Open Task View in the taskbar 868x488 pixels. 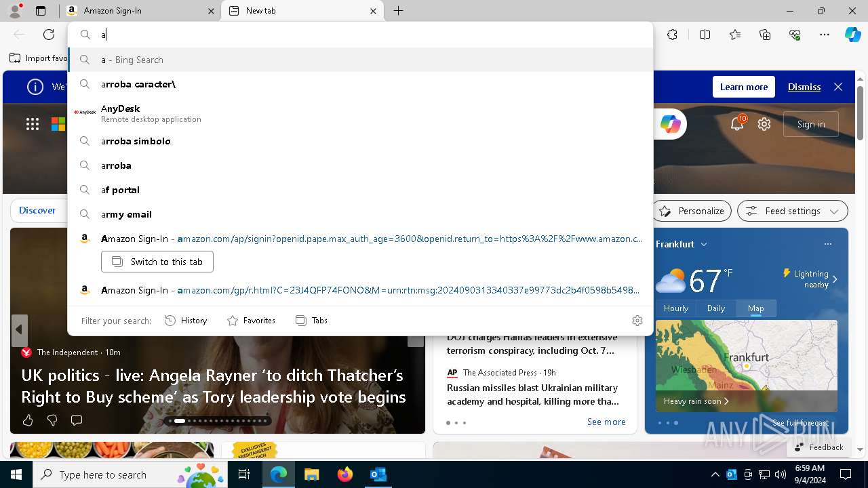click(244, 475)
